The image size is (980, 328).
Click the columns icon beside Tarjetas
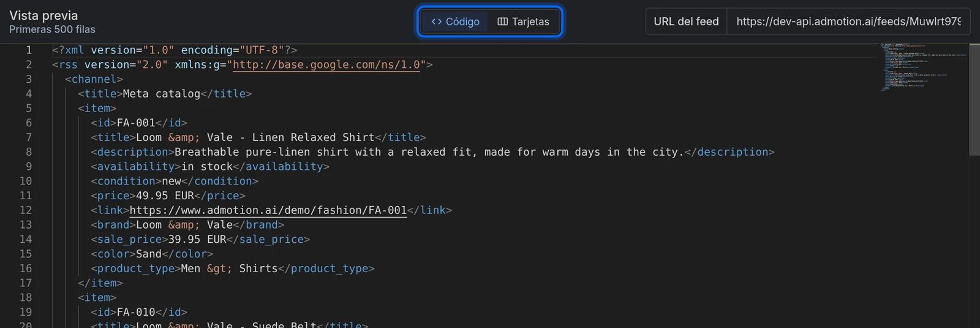click(503, 21)
